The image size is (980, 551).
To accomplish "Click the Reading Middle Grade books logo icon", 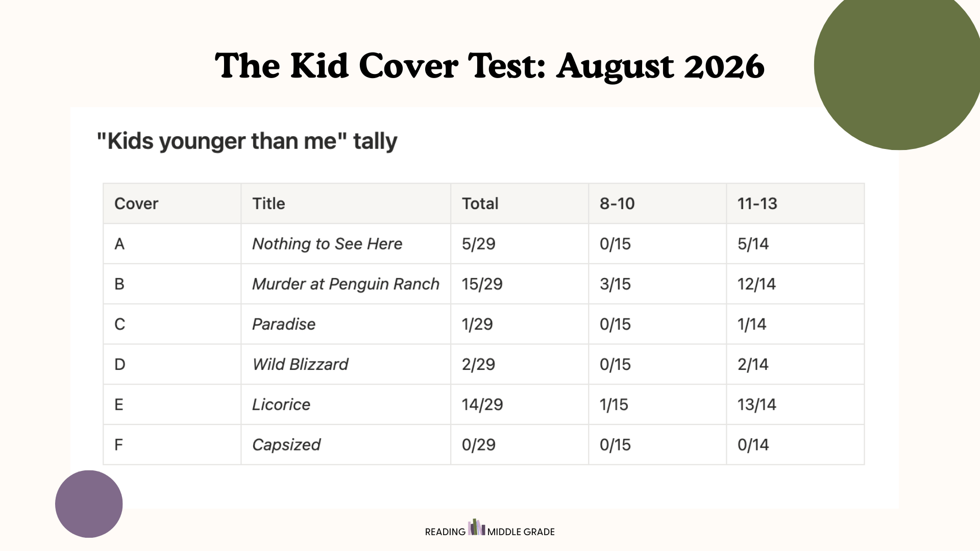I will pos(477,527).
